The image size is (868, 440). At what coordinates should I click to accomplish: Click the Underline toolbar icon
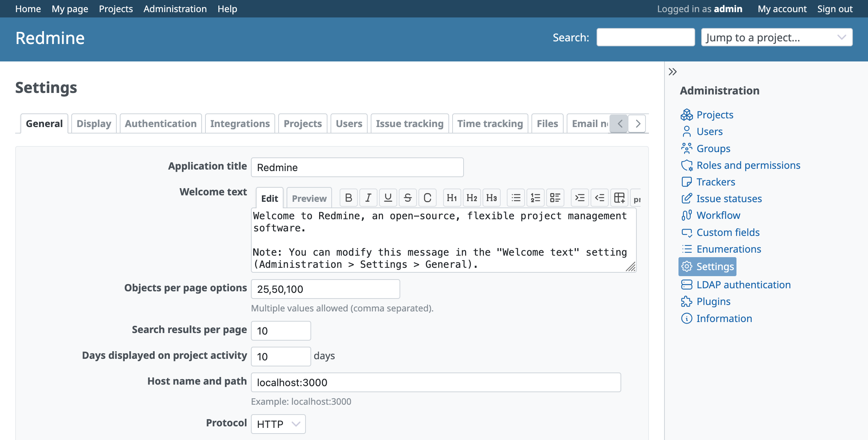[388, 198]
